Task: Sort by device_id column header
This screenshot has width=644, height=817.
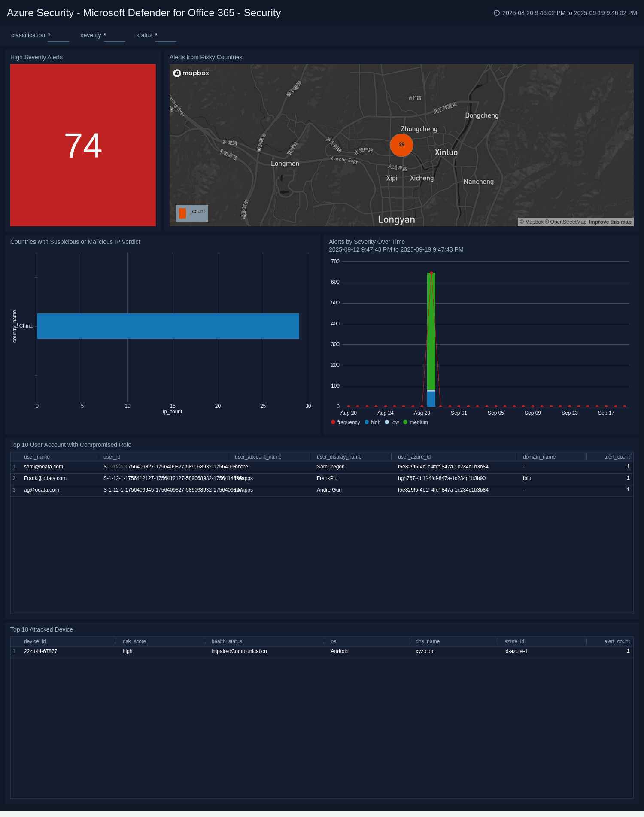Action: coord(35,641)
